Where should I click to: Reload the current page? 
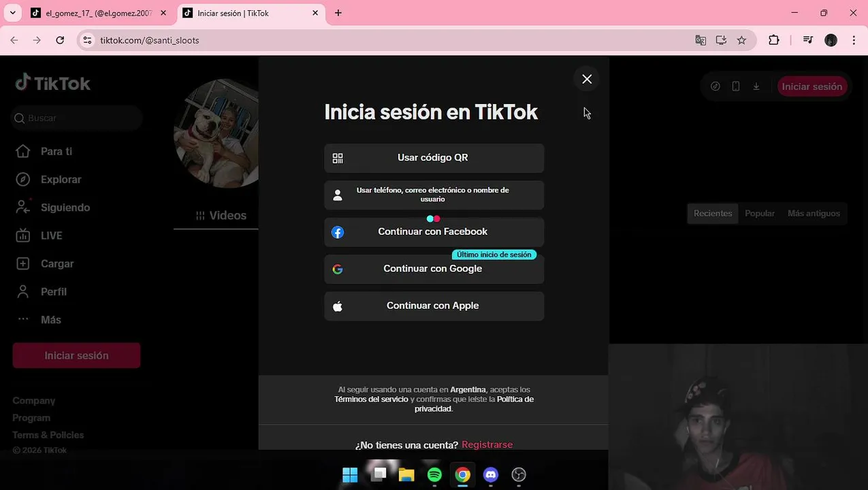(60, 40)
